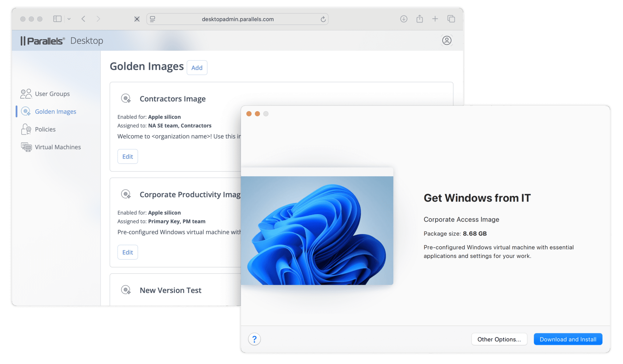623x364 pixels.
Task: Click the desktopadmin.parallels.com address bar
Action: point(237,19)
